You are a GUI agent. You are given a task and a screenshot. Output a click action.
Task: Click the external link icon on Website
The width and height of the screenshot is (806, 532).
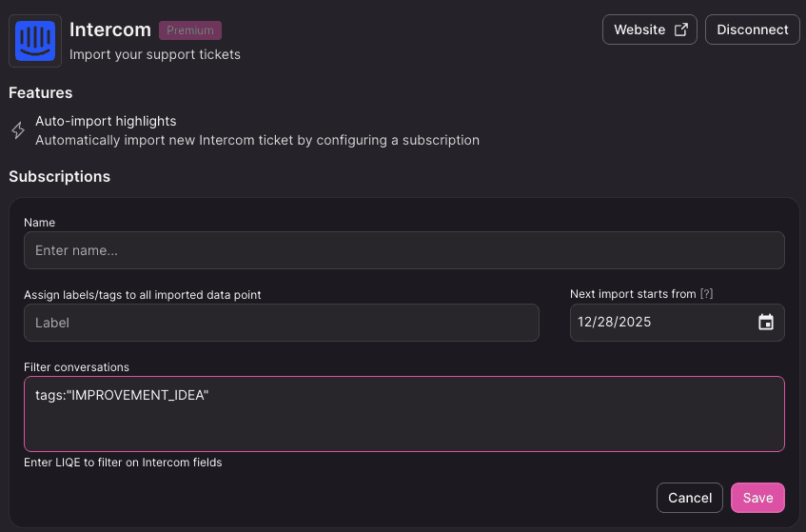(x=680, y=30)
